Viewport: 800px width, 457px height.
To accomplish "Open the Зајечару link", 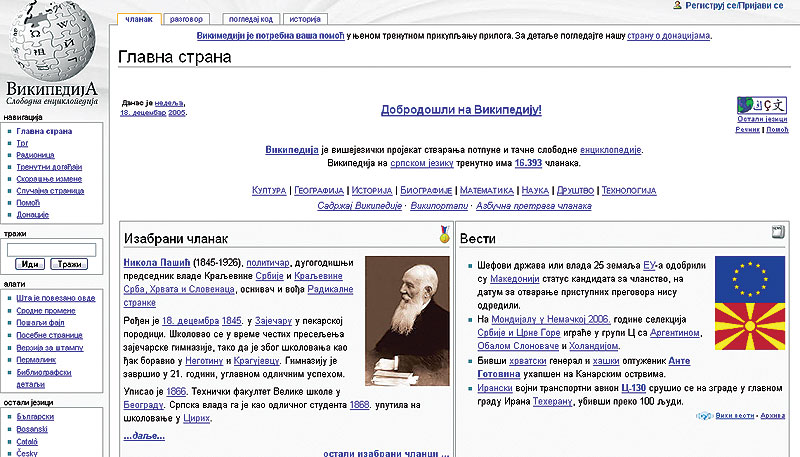I will [273, 321].
